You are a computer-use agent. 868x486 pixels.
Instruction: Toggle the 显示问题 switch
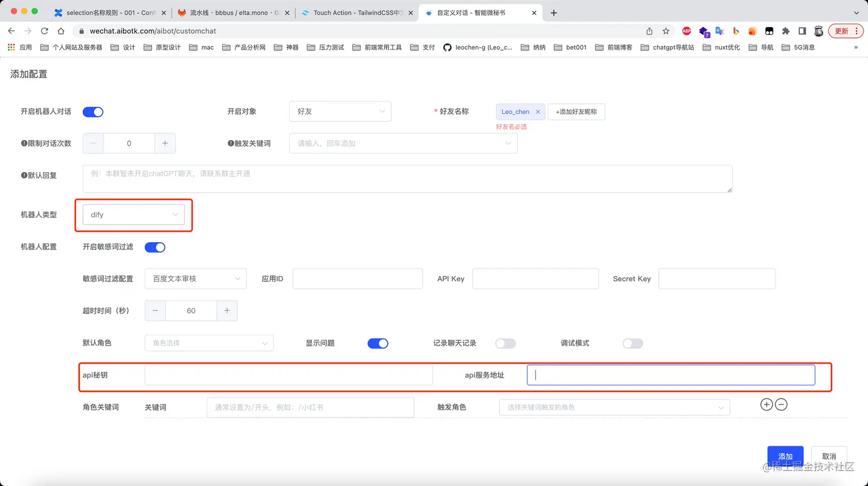pos(378,343)
